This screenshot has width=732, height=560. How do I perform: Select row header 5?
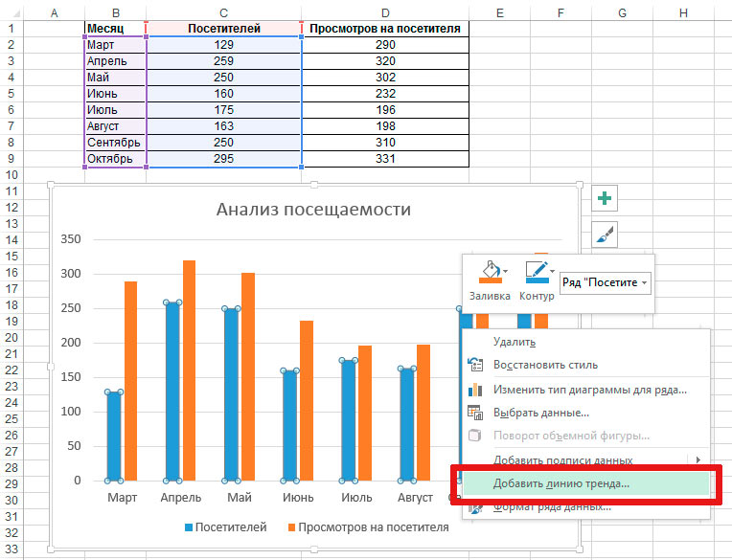11,93
